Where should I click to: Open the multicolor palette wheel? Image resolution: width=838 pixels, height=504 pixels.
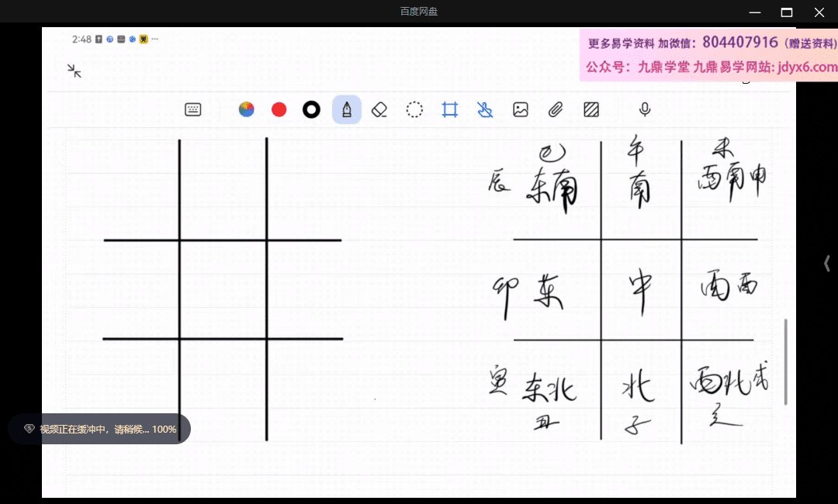(x=247, y=110)
